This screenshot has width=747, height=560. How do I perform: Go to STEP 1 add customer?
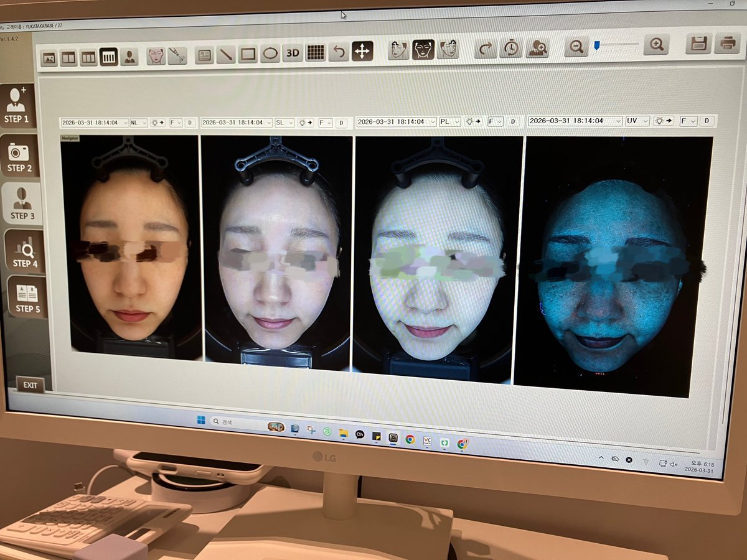pyautogui.click(x=17, y=106)
